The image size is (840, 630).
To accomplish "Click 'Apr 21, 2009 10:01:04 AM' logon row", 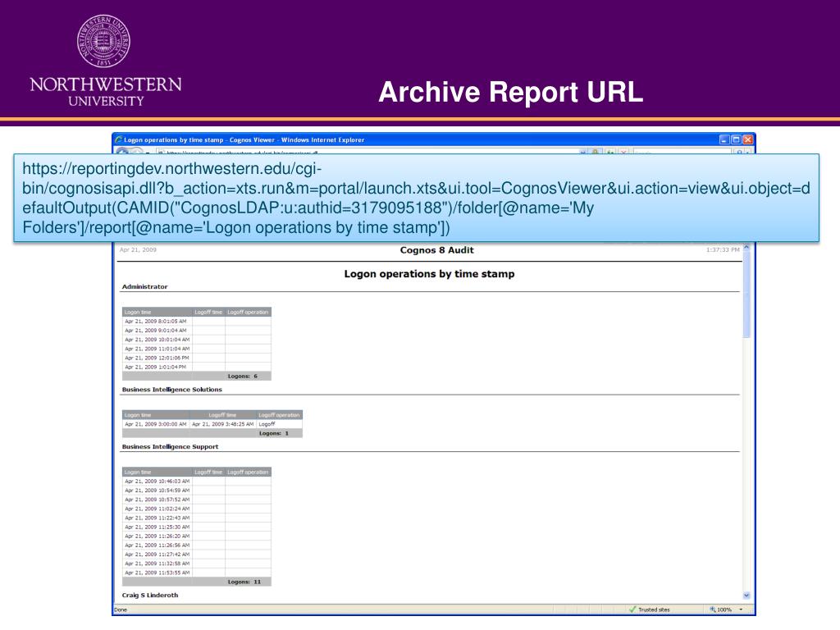I will coord(197,340).
